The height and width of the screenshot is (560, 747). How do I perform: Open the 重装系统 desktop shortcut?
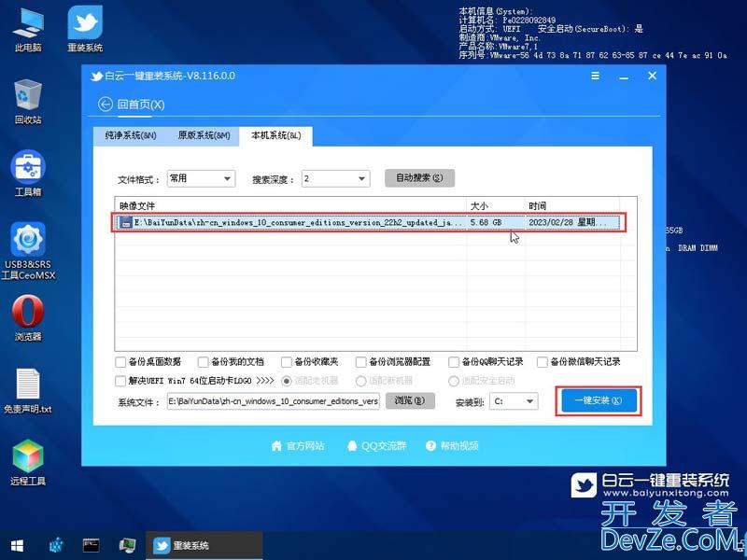coord(85,29)
